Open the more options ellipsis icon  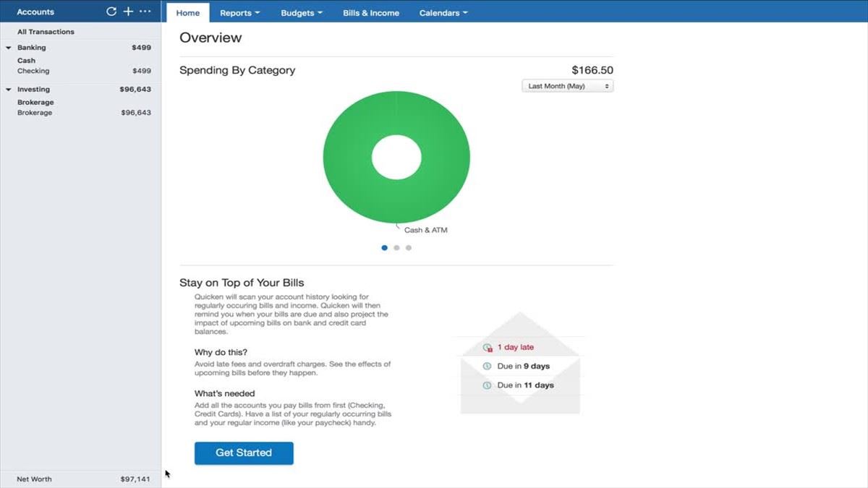pos(145,12)
